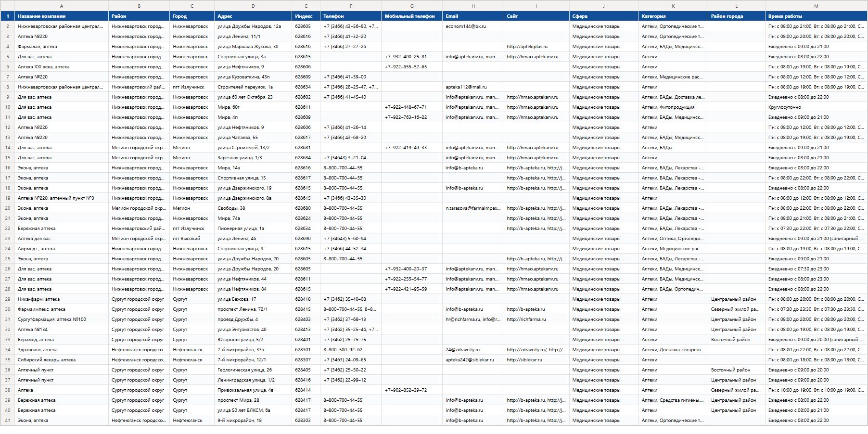
Task: Select the 'Аптека для вас' cell
Action: 62,239
